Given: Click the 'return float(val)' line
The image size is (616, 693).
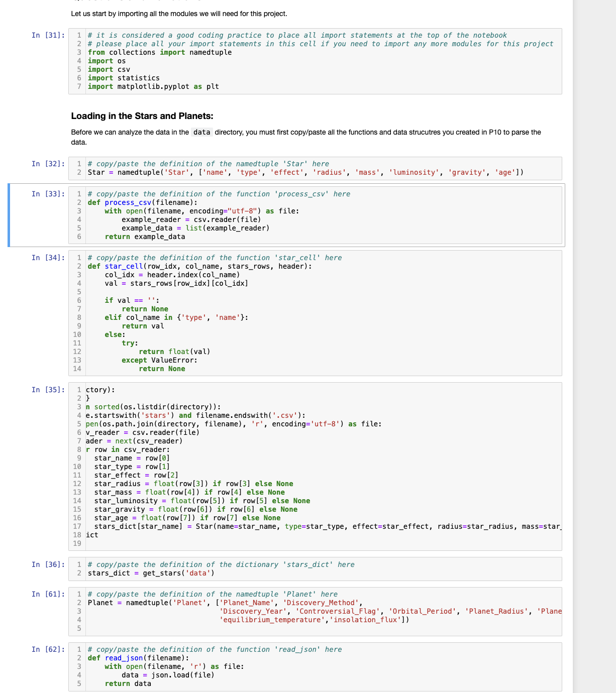Looking at the screenshot, I should [174, 352].
